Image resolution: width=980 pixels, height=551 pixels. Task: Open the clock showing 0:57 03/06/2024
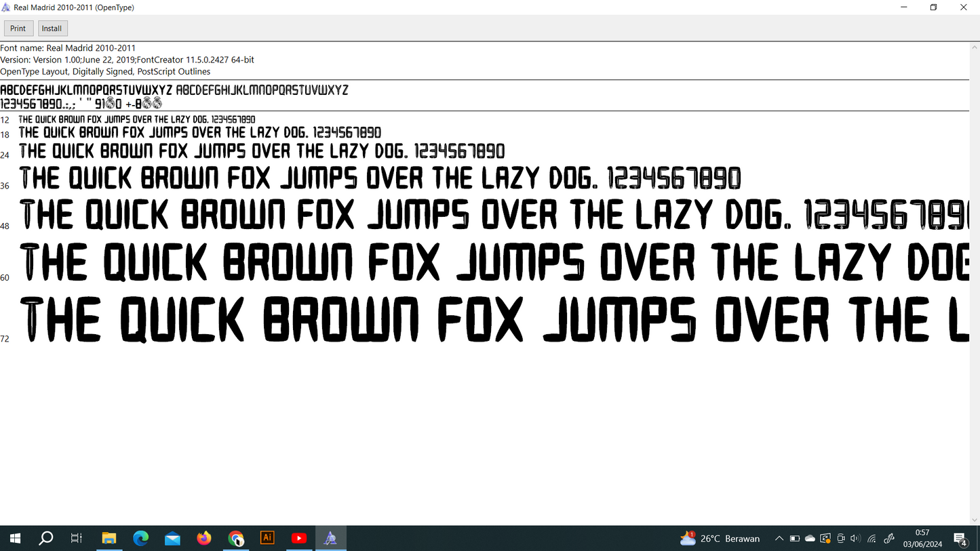click(x=922, y=538)
